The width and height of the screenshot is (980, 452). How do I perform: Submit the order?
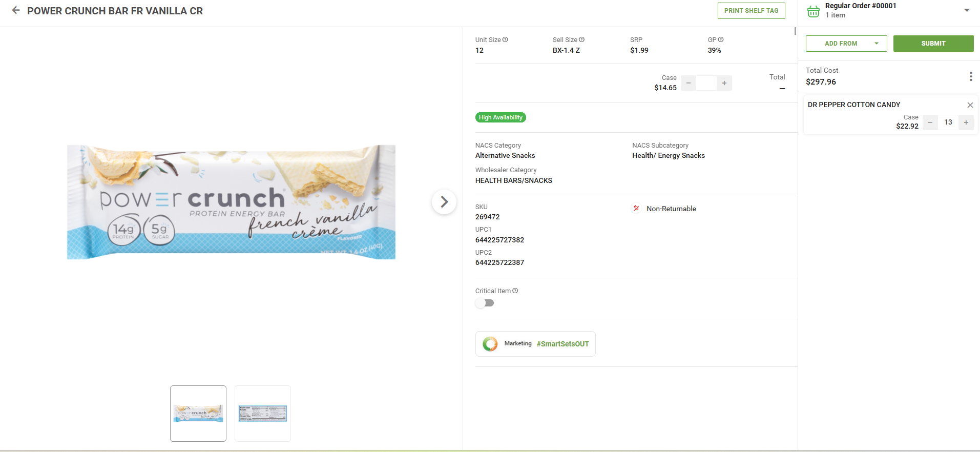click(933, 44)
